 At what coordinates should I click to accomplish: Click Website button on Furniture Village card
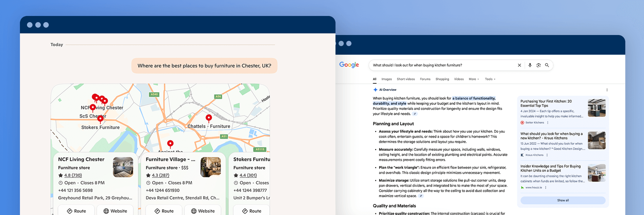(x=203, y=210)
